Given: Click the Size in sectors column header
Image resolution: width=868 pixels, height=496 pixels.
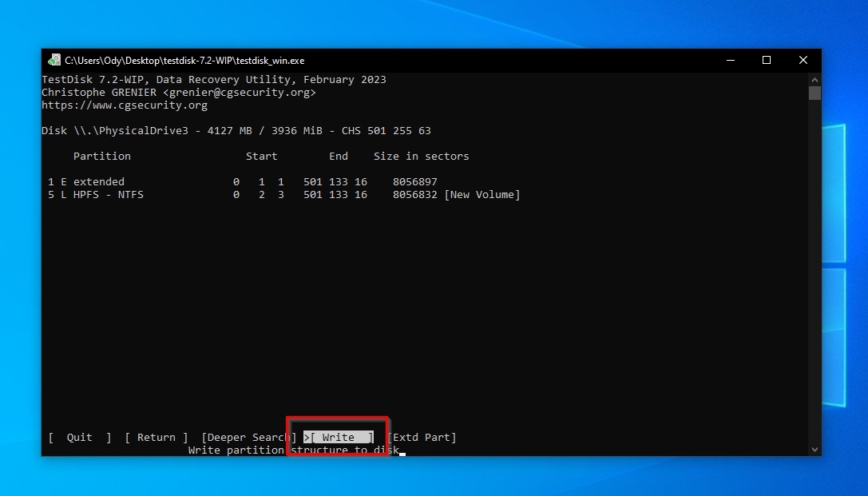Looking at the screenshot, I should (421, 157).
